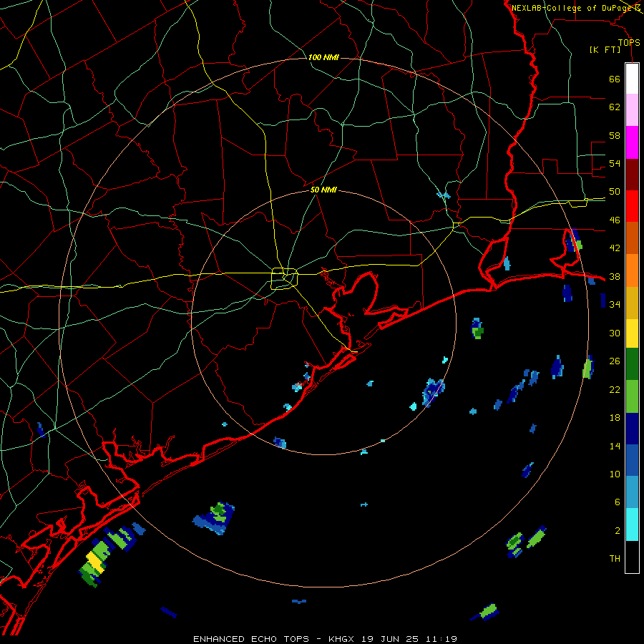Click the [K FT] units label
Image resolution: width=644 pixels, height=644 pixels.
coord(605,50)
